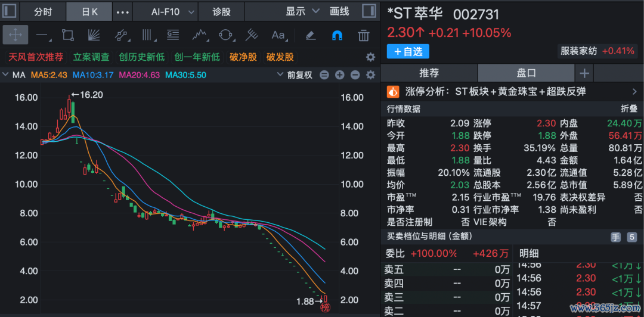Toggle the left sidebar panel icon
Screen dimensions: 644x317
pos(10,11)
